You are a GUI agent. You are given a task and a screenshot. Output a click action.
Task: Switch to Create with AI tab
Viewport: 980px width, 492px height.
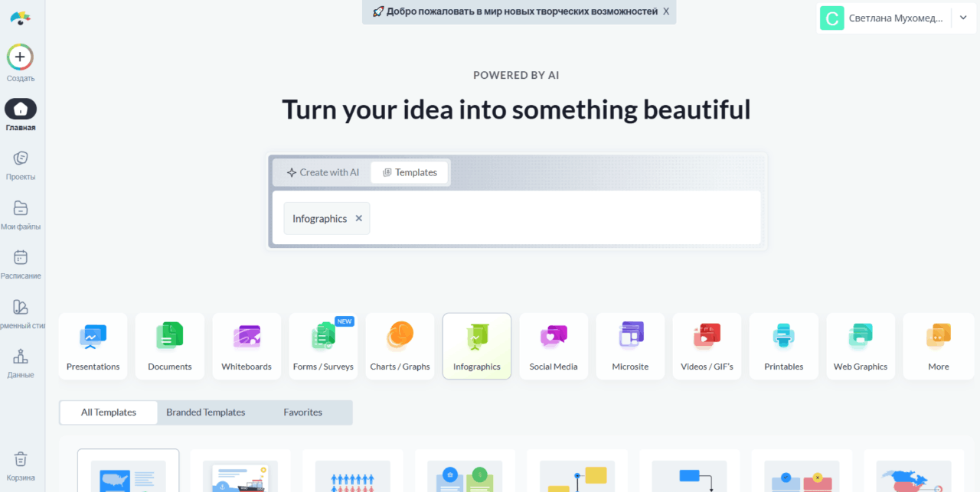[x=322, y=172]
